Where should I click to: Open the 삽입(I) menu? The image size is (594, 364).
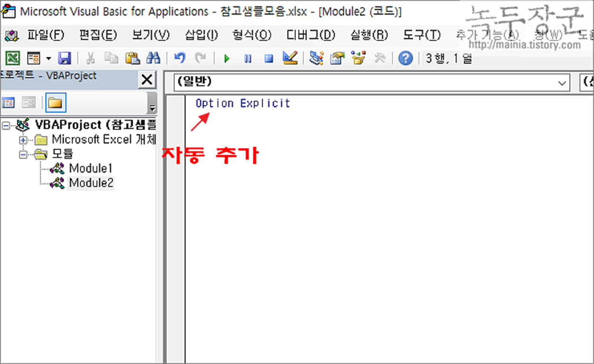point(201,35)
